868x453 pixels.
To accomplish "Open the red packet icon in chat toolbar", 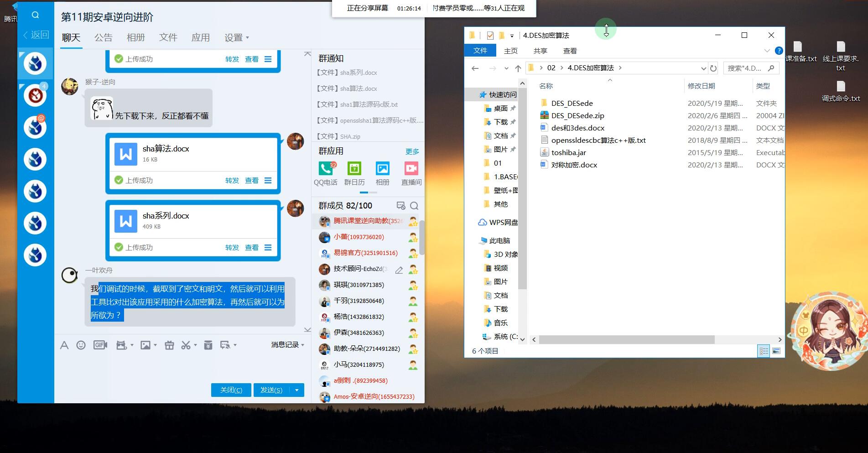I will point(208,345).
